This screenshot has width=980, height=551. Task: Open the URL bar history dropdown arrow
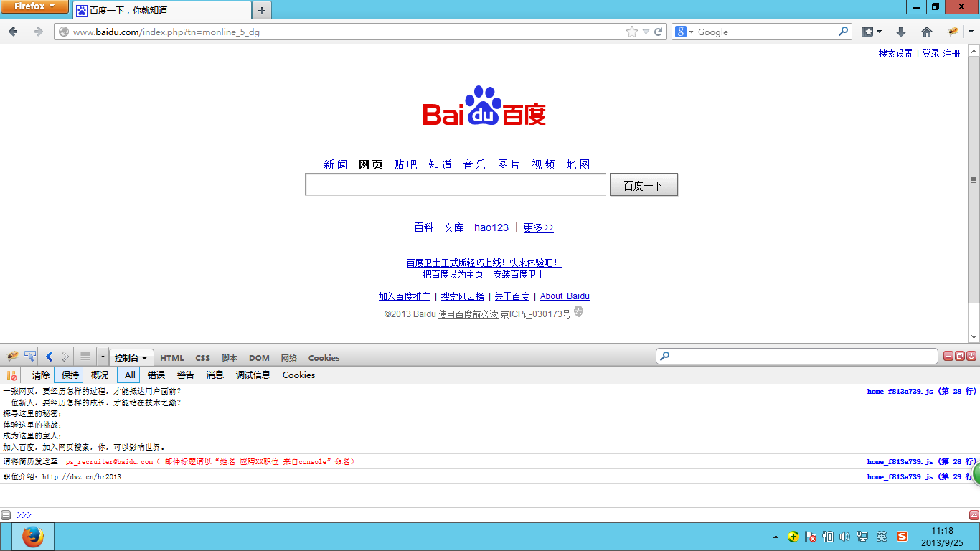(x=646, y=32)
